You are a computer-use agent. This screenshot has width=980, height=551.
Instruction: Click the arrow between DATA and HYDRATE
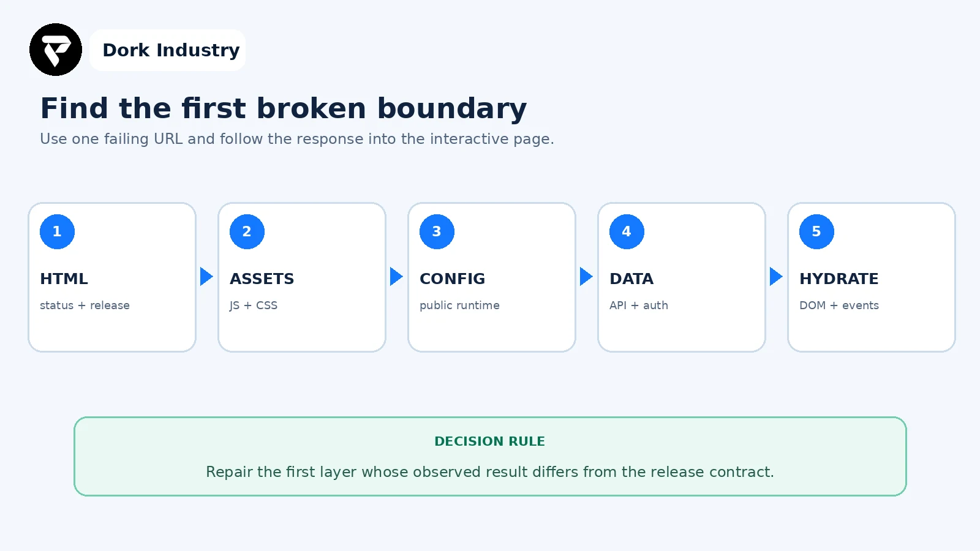[x=776, y=277]
